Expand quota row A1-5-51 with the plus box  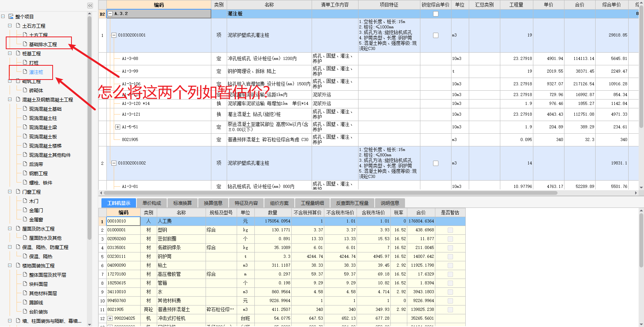pos(118,127)
